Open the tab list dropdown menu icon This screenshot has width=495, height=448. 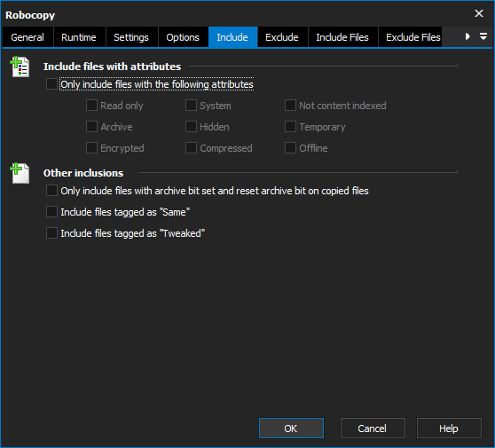pyautogui.click(x=483, y=36)
